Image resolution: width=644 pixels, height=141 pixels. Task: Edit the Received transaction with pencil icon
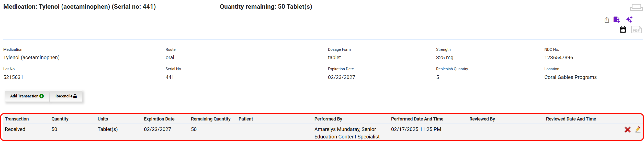(638, 129)
